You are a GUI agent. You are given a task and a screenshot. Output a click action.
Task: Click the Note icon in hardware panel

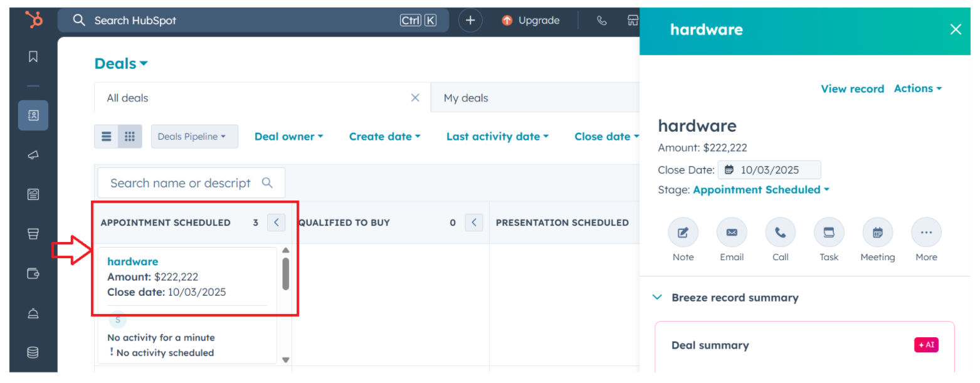[x=683, y=233]
